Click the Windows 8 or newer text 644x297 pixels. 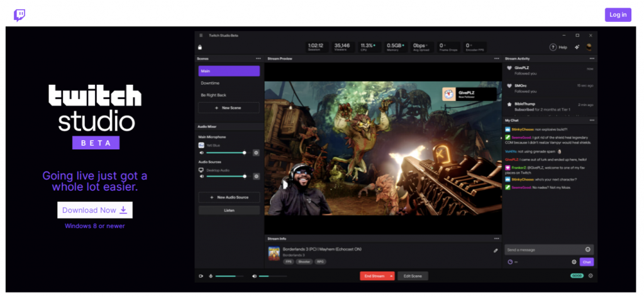[x=95, y=226]
